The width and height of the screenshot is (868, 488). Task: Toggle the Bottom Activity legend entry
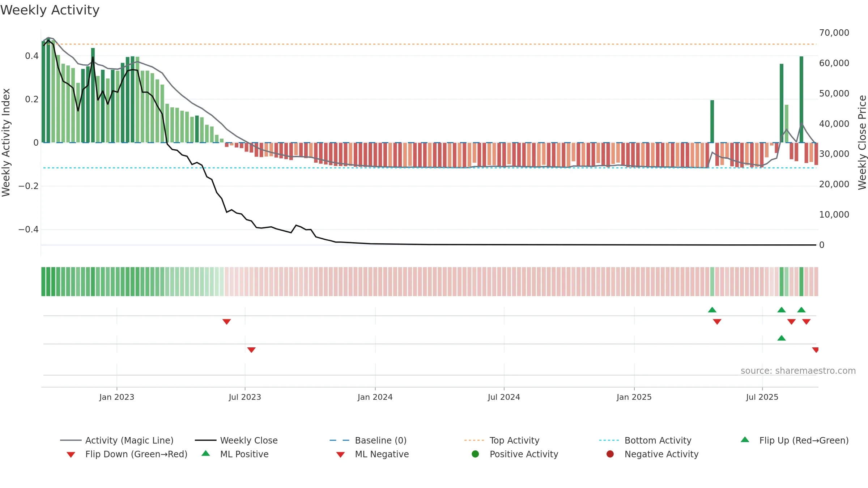pyautogui.click(x=645, y=440)
